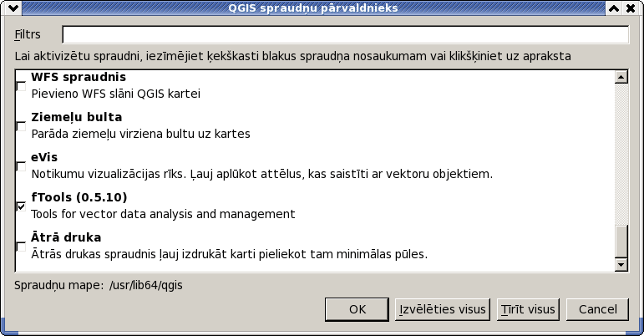Dismiss the dialog with Cancel
644x336 pixels.
597,309
